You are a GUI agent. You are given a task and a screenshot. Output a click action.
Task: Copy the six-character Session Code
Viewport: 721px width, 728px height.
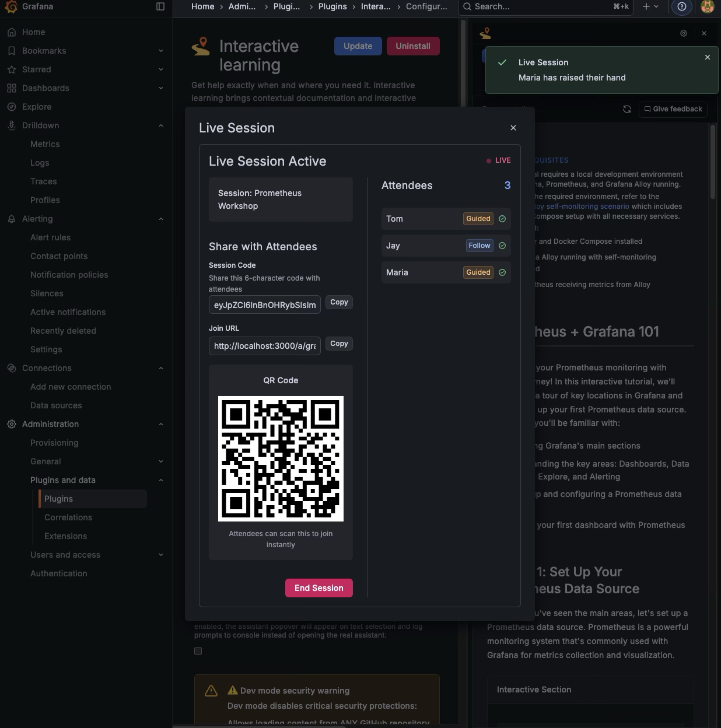click(x=339, y=302)
